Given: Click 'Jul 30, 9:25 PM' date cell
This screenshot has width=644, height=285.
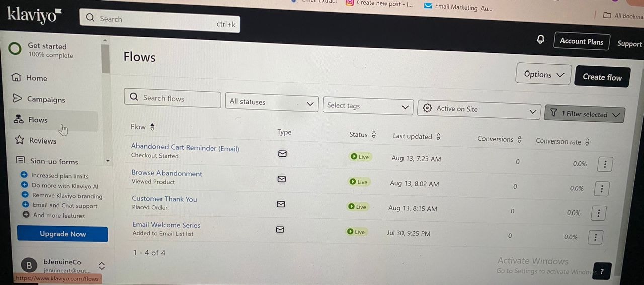Looking at the screenshot, I should click(x=409, y=233).
